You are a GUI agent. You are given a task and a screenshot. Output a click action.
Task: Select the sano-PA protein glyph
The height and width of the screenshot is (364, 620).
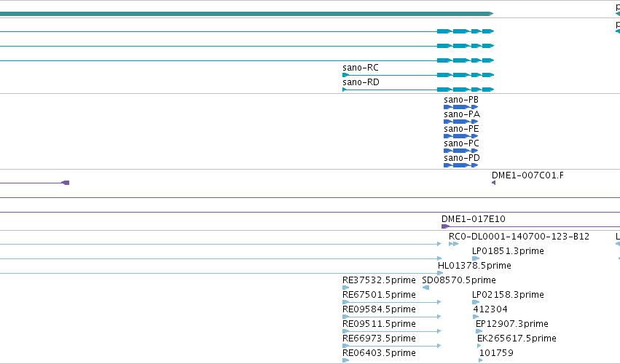click(461, 122)
